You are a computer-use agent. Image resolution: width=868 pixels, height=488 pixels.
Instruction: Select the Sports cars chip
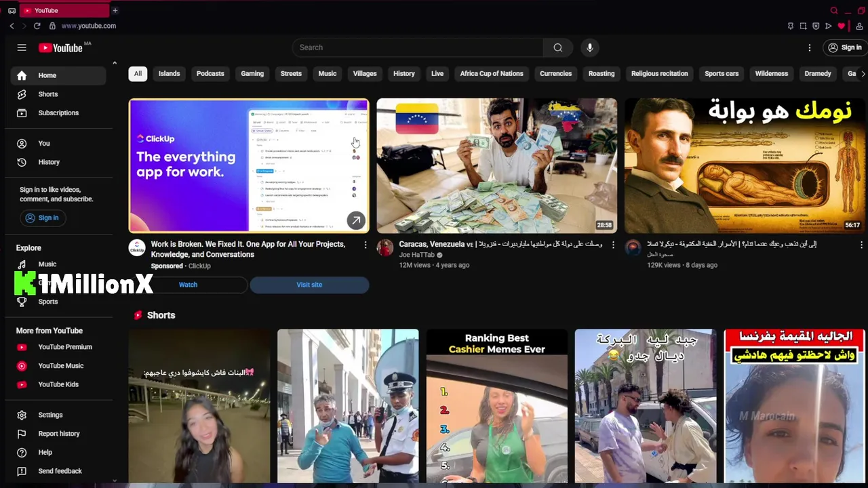click(x=722, y=73)
